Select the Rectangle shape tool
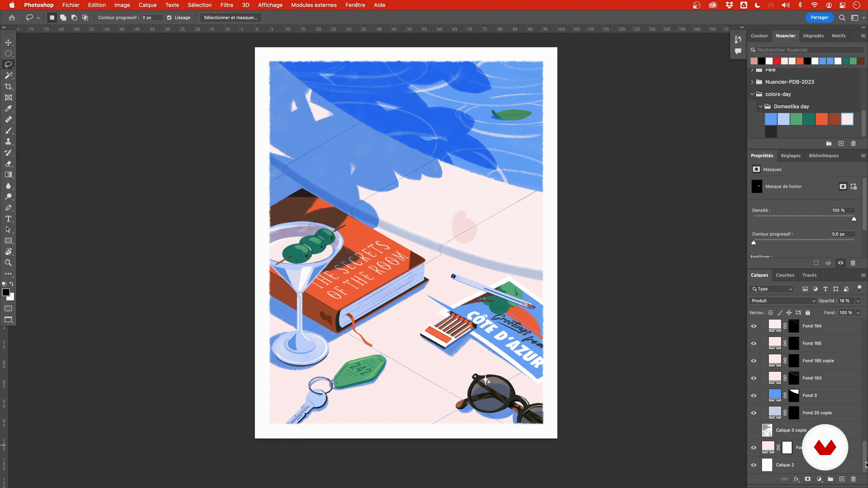This screenshot has width=868, height=488. (x=8, y=241)
